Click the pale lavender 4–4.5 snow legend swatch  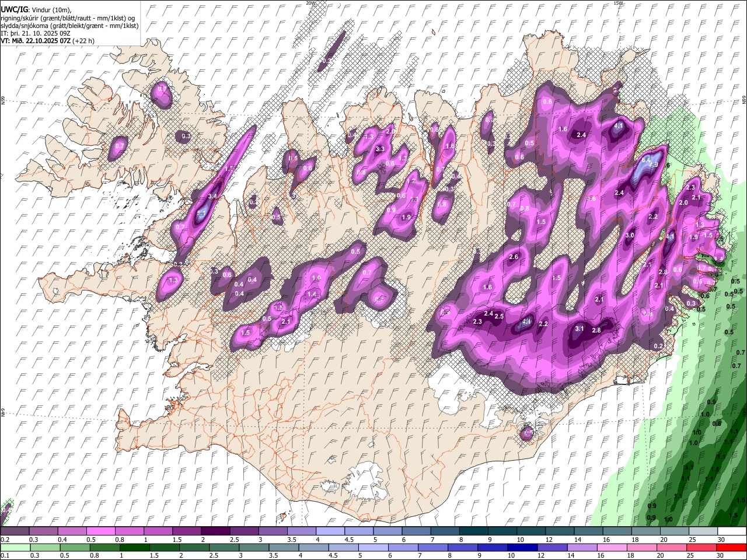coord(329,531)
